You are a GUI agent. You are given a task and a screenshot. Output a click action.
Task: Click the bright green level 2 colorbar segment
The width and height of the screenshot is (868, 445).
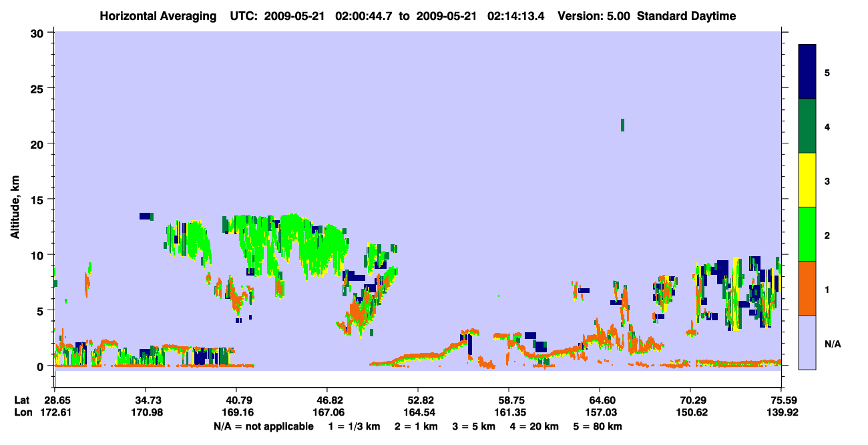click(x=807, y=234)
